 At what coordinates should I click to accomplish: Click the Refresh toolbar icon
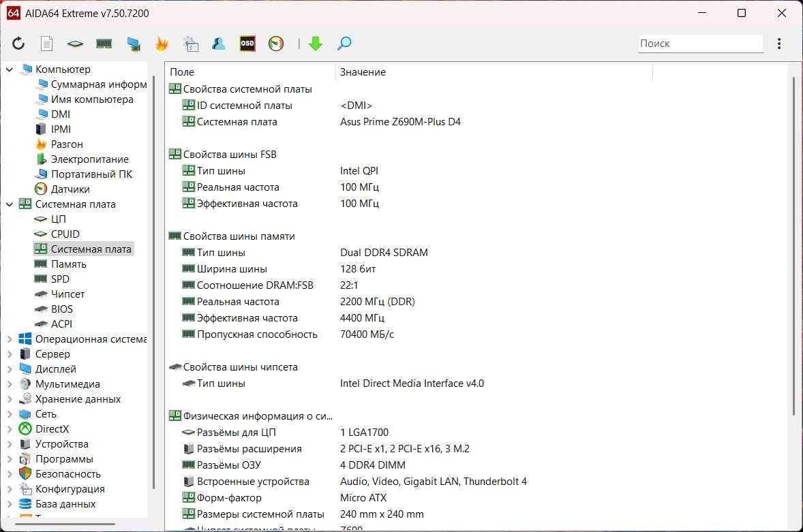[18, 44]
